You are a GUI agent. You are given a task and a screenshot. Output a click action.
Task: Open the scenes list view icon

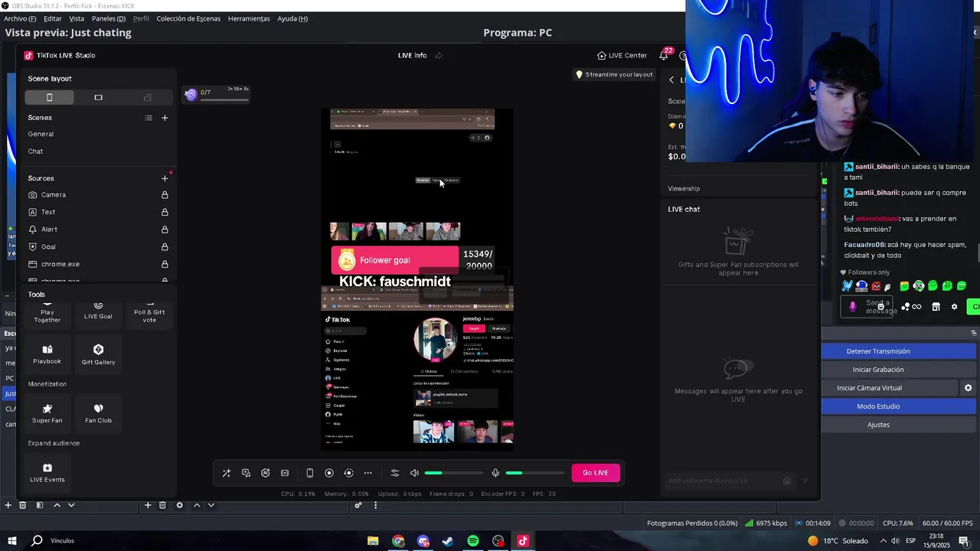coord(149,118)
